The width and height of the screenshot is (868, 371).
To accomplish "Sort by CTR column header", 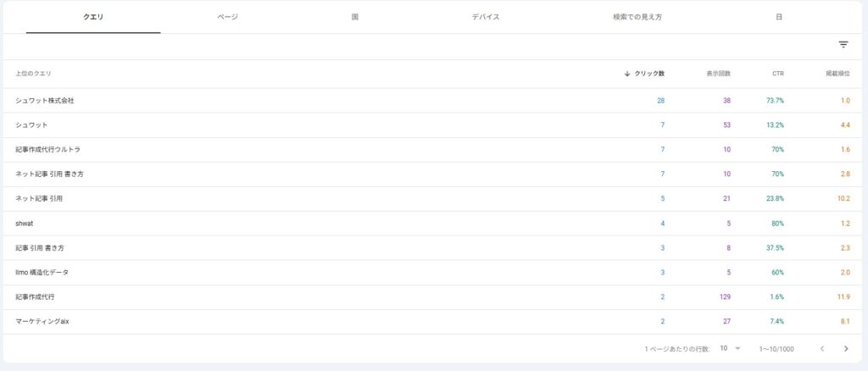I will pos(777,74).
